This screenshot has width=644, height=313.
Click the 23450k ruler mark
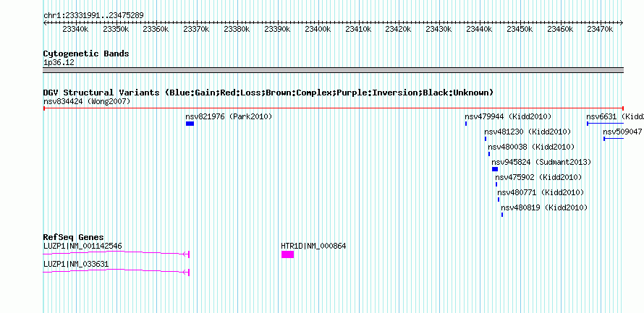click(x=520, y=29)
